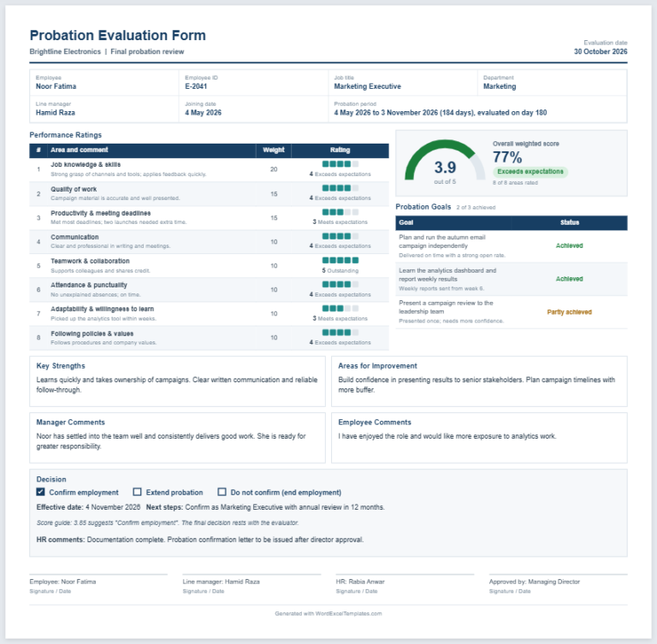Click the Communication row title
The image size is (657, 644).
(74, 237)
